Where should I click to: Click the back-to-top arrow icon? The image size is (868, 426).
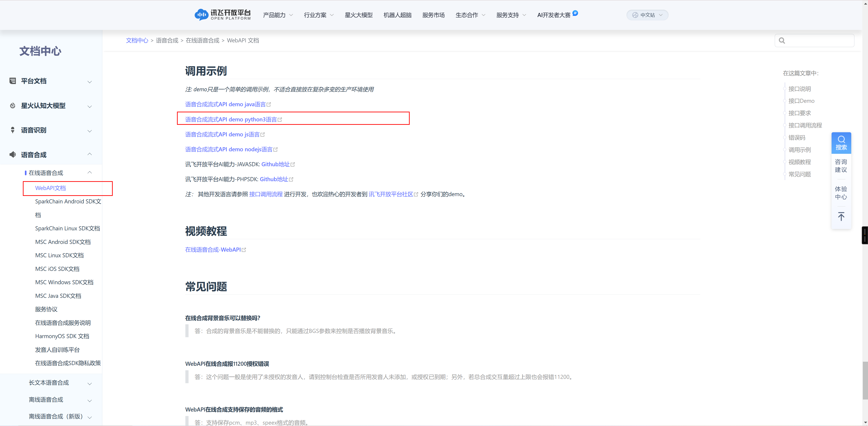(841, 217)
